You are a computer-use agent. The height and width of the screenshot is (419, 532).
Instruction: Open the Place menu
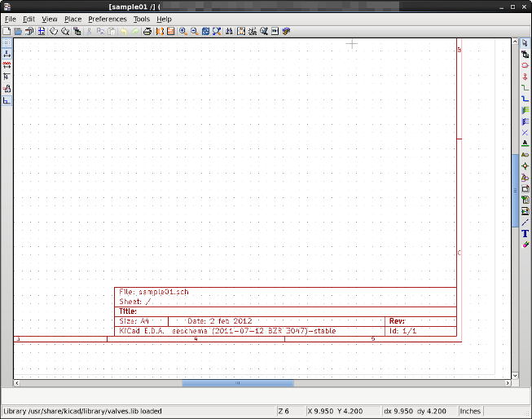tap(73, 19)
